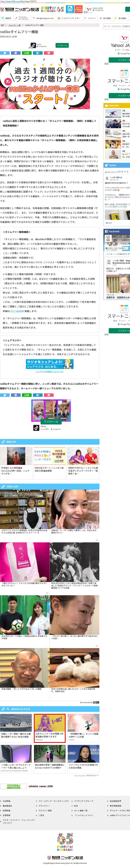This screenshot has height=868, width=130.
Task: Click Twitter share button after article text
Action: coord(5,395)
